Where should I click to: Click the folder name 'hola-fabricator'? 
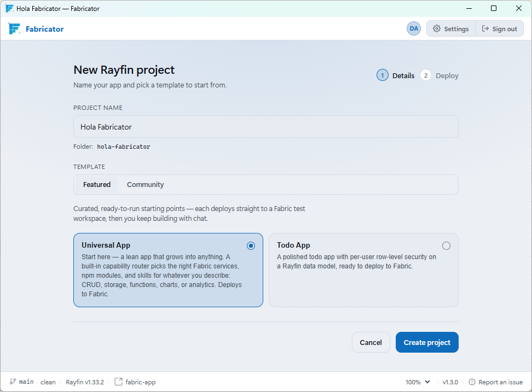pyautogui.click(x=124, y=147)
